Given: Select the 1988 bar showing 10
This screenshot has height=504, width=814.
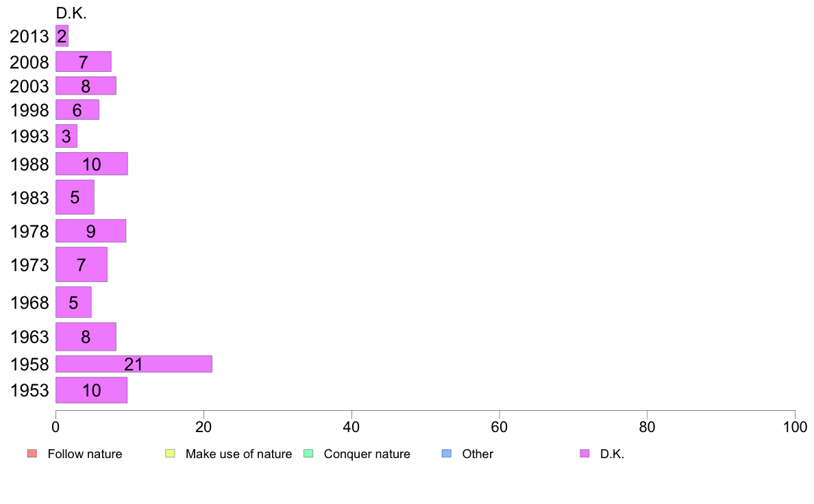Looking at the screenshot, I should (91, 164).
